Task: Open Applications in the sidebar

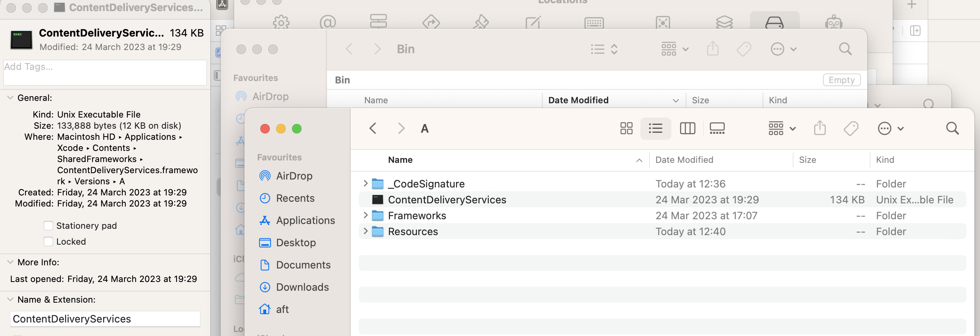Action: pos(306,220)
